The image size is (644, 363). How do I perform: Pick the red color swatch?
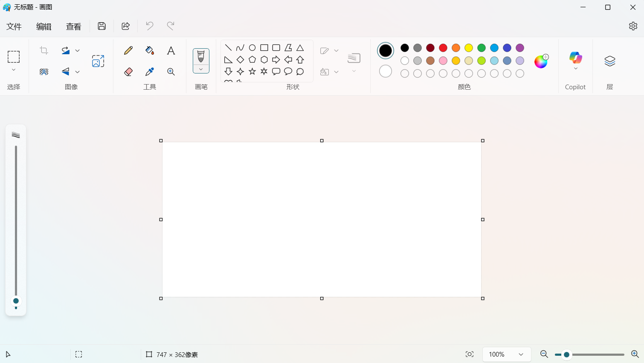(443, 48)
